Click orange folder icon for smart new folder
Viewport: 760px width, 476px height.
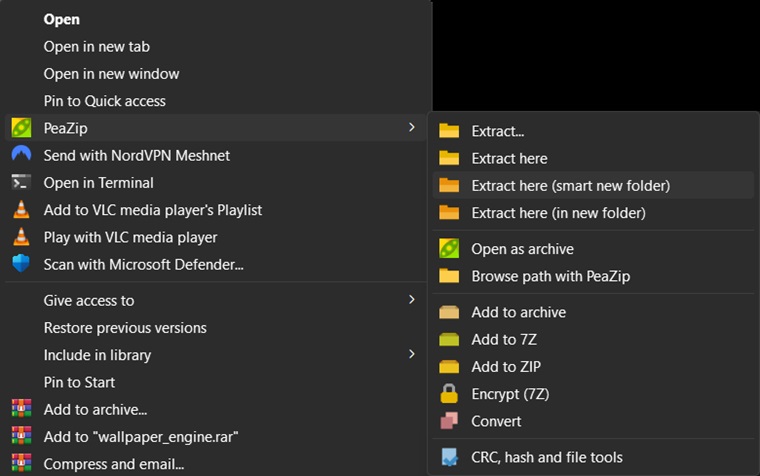[449, 185]
